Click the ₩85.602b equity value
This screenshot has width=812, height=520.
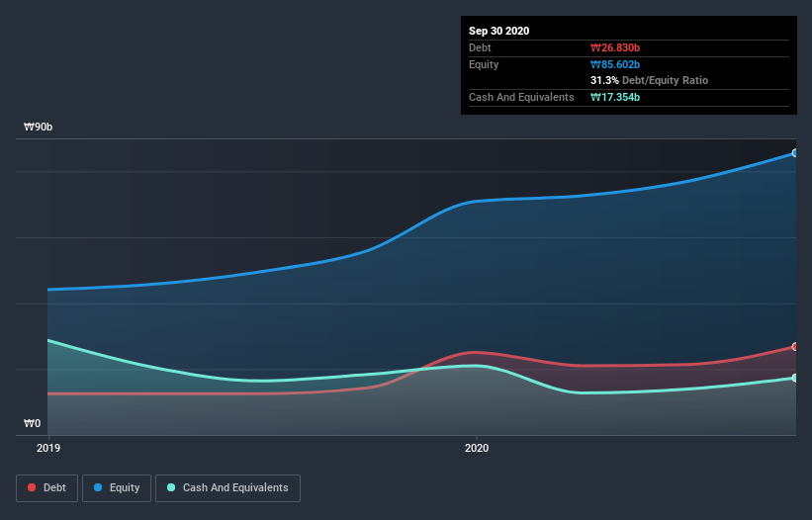(x=615, y=64)
